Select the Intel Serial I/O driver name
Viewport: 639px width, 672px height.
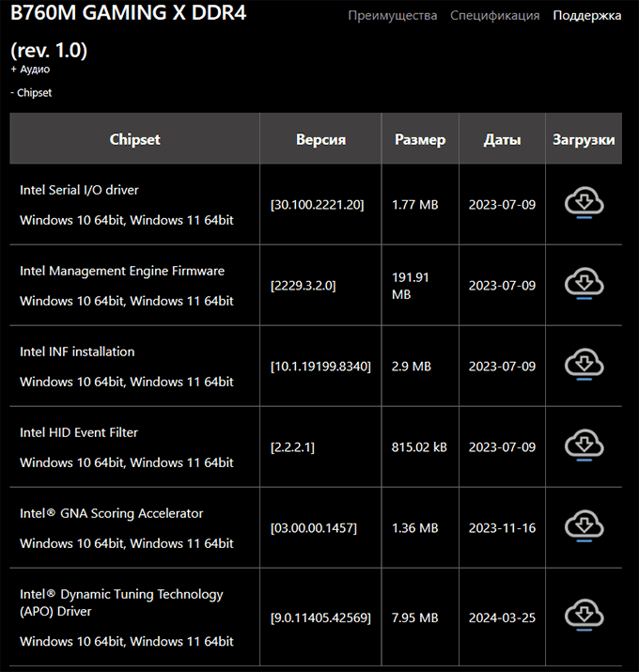click(79, 190)
